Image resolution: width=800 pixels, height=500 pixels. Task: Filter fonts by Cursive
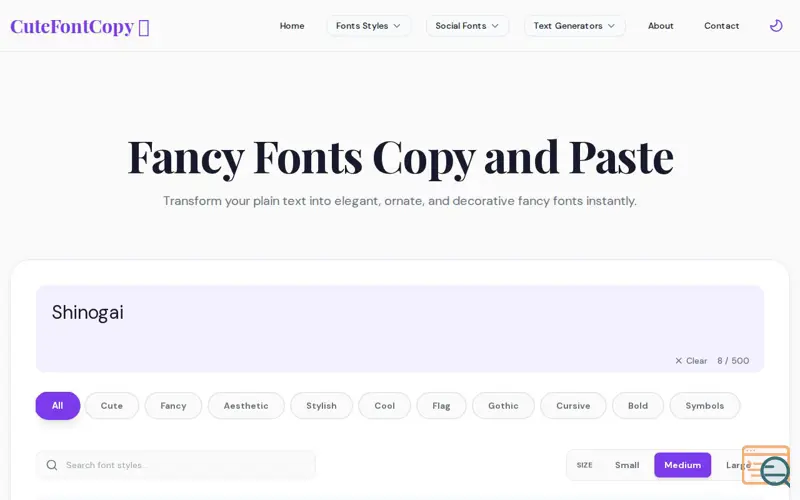point(573,406)
